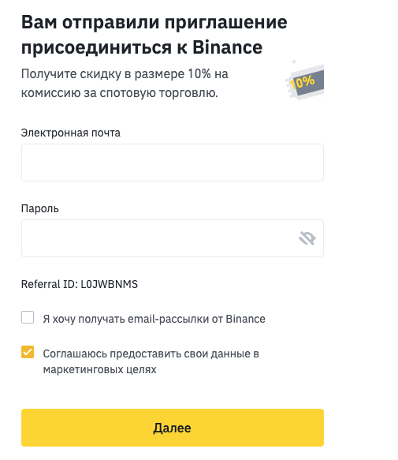Image resolution: width=398 pixels, height=460 pixels.
Task: Click text 'Получите скидку в размере 10% на'
Action: point(125,74)
